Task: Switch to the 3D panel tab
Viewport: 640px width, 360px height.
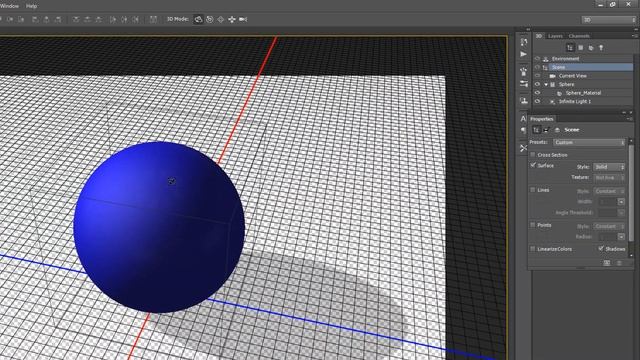Action: tap(539, 36)
